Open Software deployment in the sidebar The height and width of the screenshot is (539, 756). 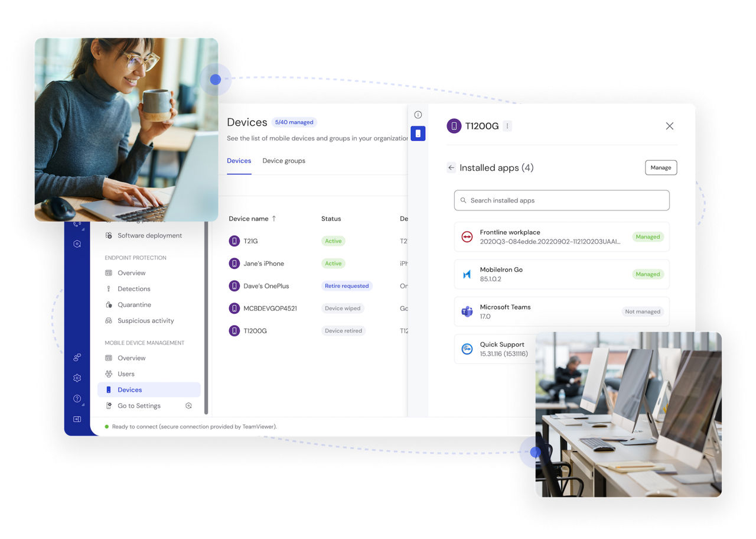(x=149, y=235)
